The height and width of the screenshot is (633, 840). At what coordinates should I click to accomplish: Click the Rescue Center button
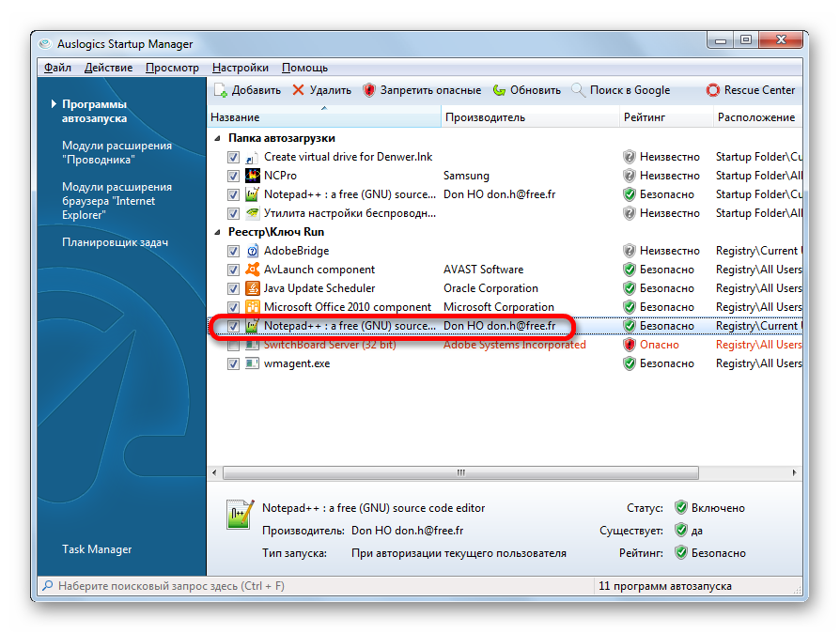[x=751, y=90]
